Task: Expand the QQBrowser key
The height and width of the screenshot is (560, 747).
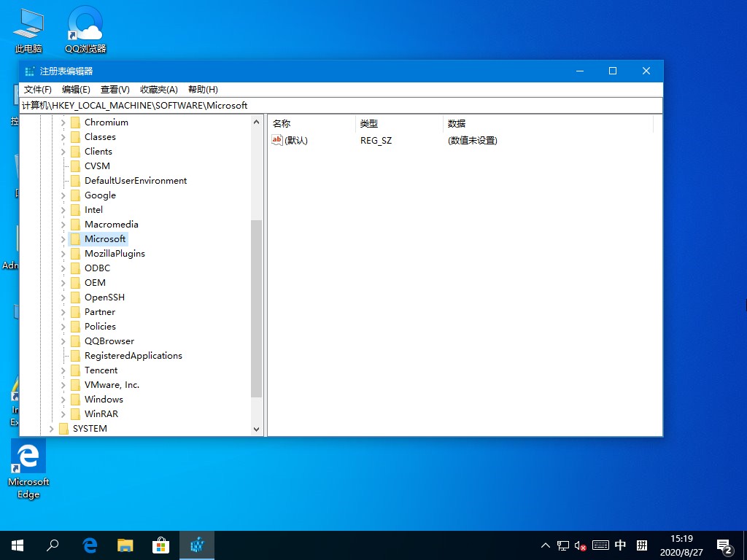Action: [x=62, y=341]
